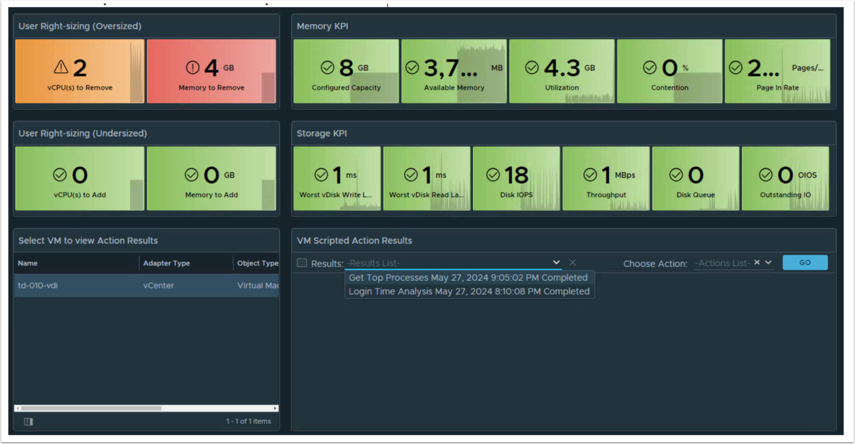Select Get Top Processes result entry
Image resolution: width=855 pixels, height=444 pixels.
467,278
